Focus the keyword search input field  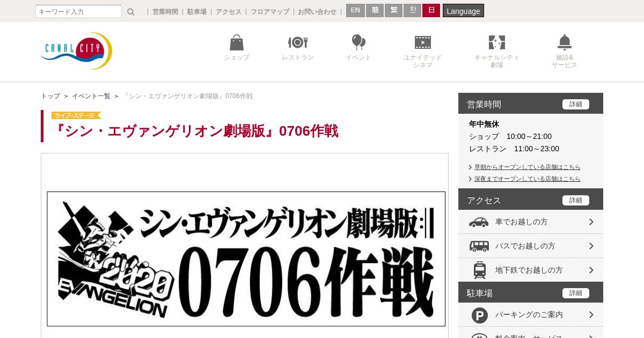[78, 11]
